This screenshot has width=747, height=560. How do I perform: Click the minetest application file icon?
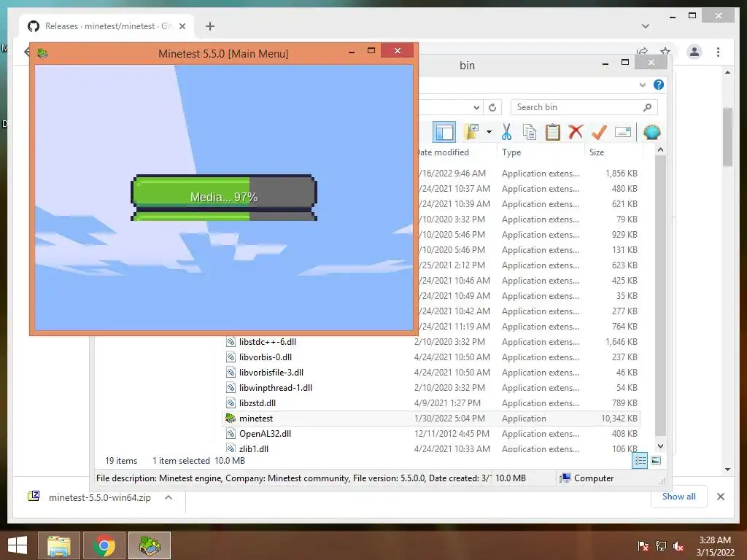tap(231, 418)
